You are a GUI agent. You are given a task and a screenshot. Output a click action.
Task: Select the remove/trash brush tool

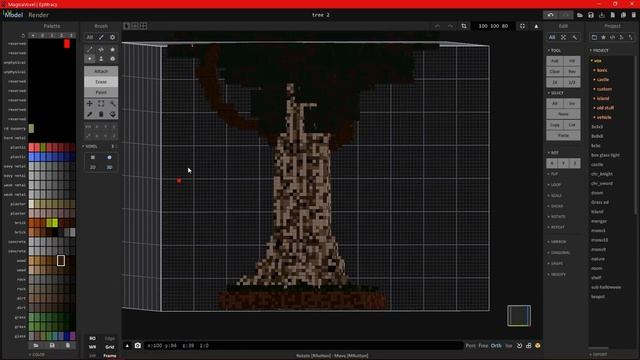101,114
